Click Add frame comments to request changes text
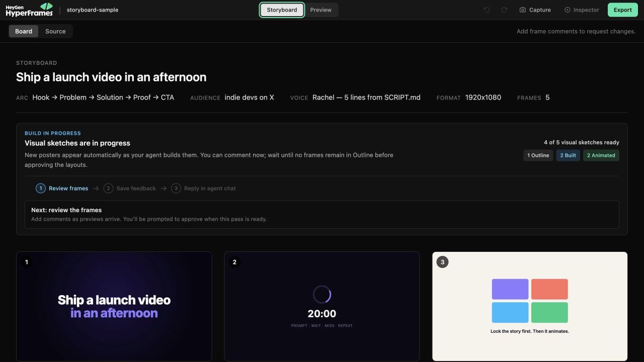Viewport: 644px width, 362px height. pos(576,31)
